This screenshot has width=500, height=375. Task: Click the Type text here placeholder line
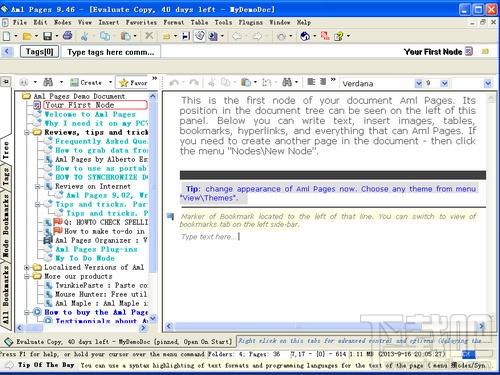tap(209, 237)
